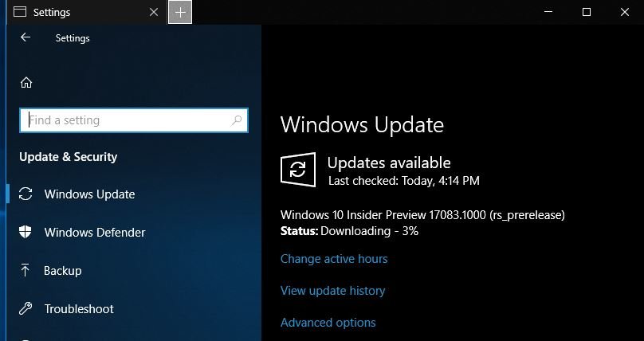Focus the Find a setting search box

(134, 120)
